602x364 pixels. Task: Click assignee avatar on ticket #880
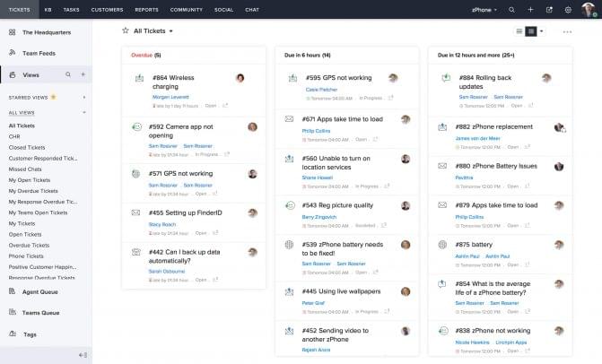(x=559, y=167)
